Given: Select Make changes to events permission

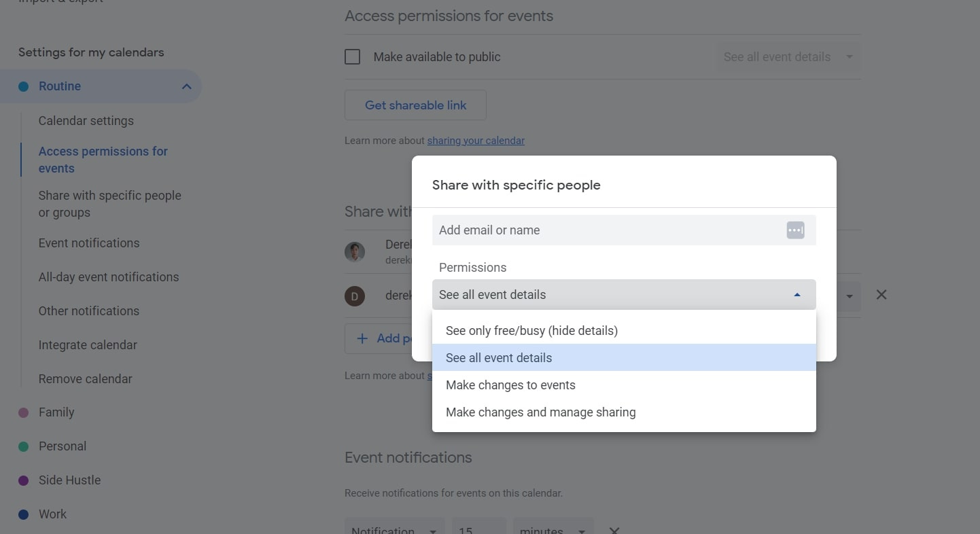Looking at the screenshot, I should (510, 385).
